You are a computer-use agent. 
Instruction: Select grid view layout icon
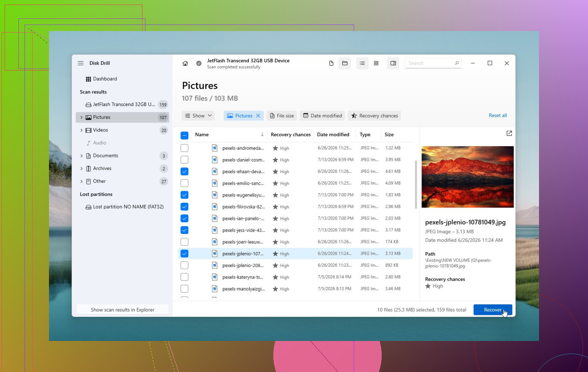[x=376, y=63]
